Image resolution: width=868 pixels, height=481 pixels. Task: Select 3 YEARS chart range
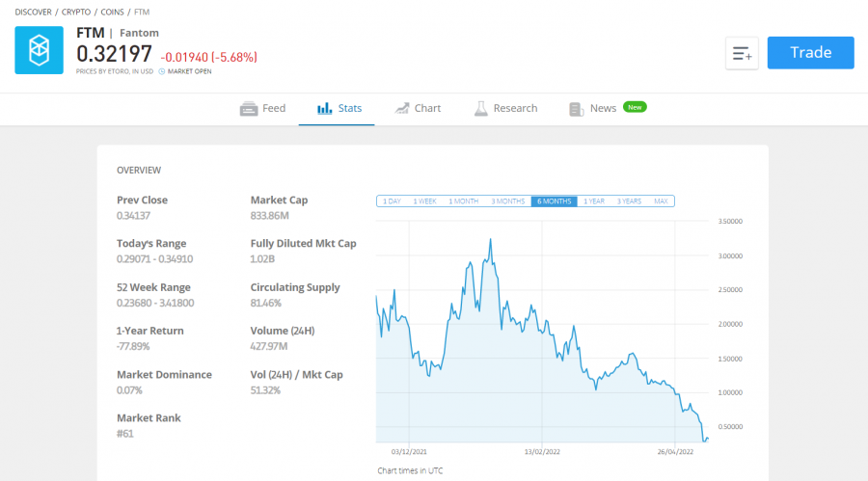coord(630,200)
